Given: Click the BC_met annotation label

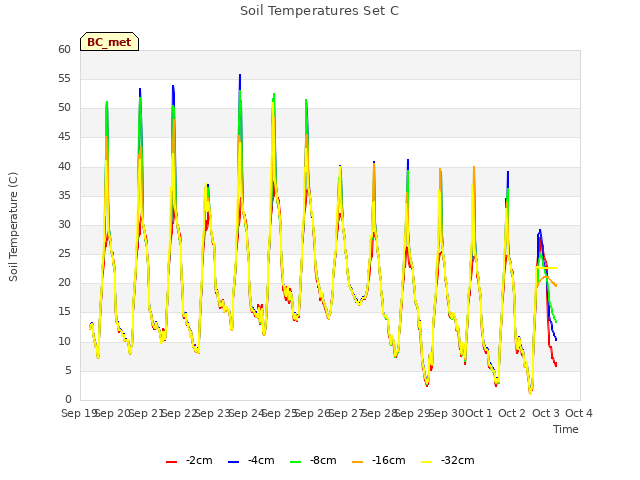Looking at the screenshot, I should [x=109, y=42].
